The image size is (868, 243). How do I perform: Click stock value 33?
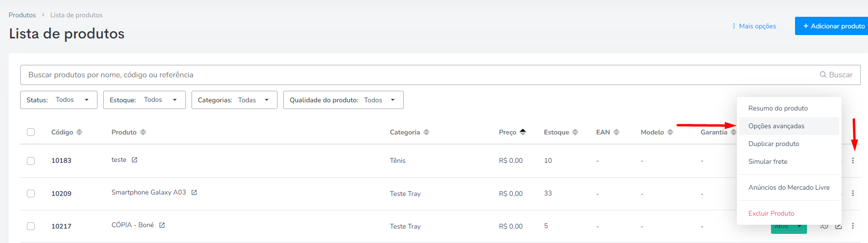[548, 193]
